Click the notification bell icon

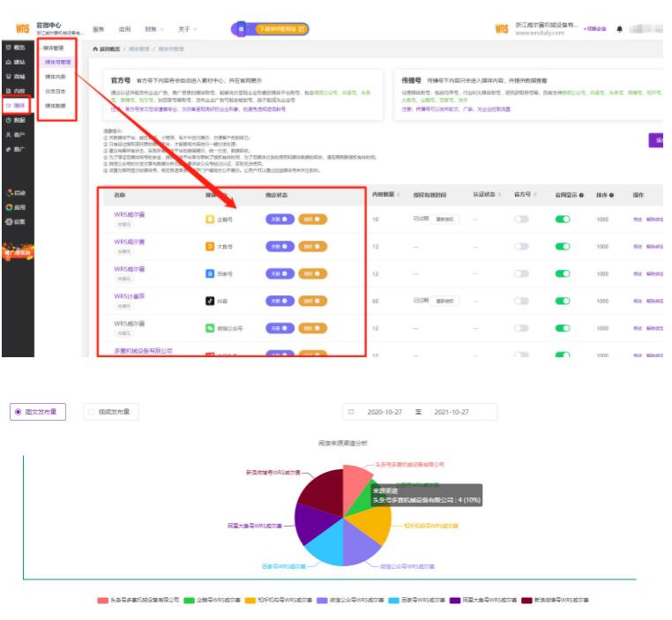pyautogui.click(x=619, y=29)
